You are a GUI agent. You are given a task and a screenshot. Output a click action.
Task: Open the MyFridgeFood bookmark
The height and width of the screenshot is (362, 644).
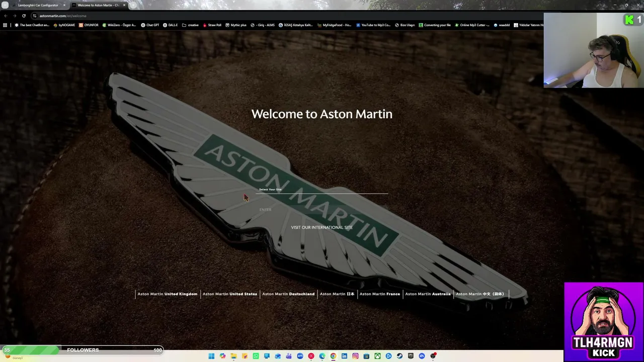(x=334, y=25)
